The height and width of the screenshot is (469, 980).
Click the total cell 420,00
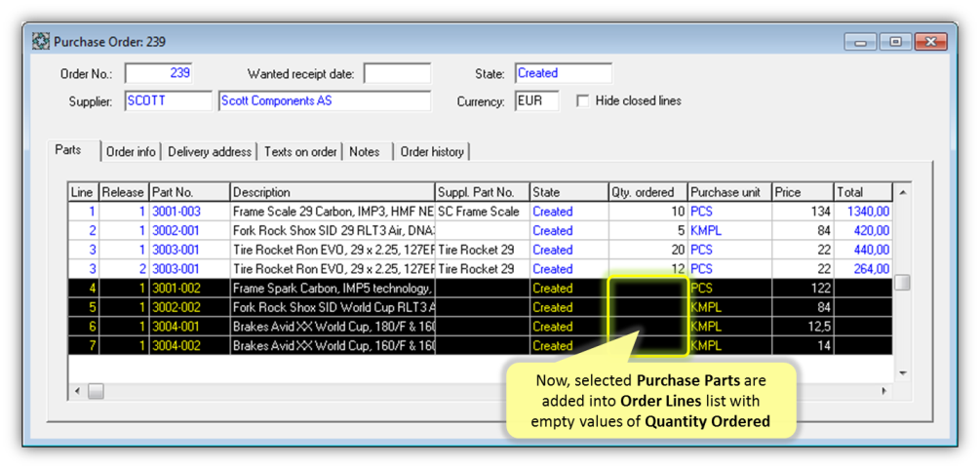click(863, 231)
